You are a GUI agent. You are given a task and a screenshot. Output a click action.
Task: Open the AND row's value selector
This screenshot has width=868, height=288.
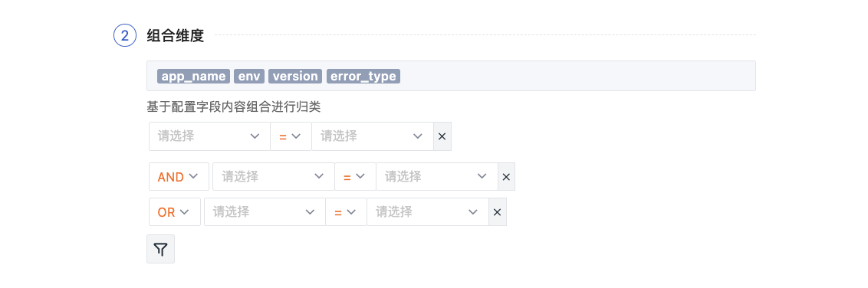pyautogui.click(x=437, y=177)
